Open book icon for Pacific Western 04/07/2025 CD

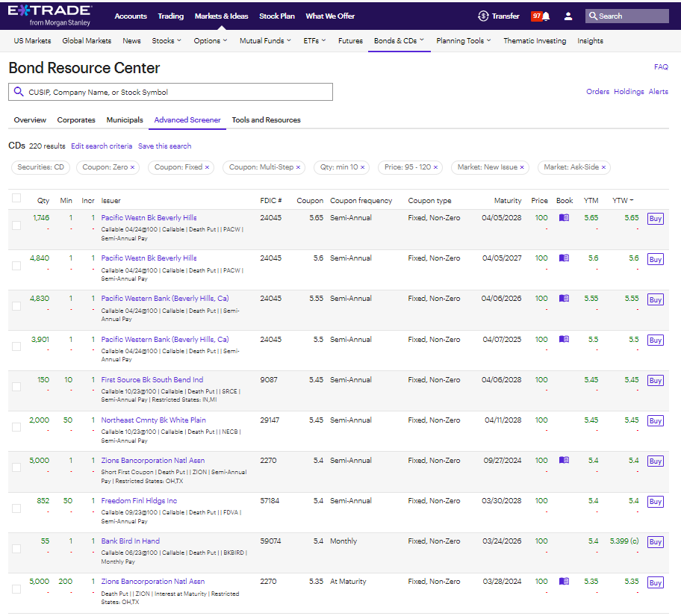pos(564,339)
